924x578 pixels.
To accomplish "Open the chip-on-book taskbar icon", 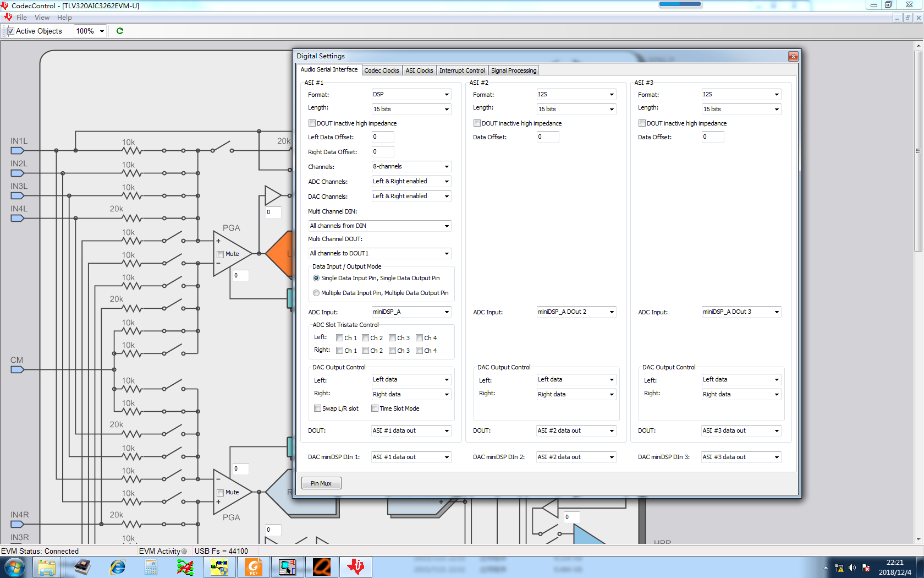I will 82,567.
